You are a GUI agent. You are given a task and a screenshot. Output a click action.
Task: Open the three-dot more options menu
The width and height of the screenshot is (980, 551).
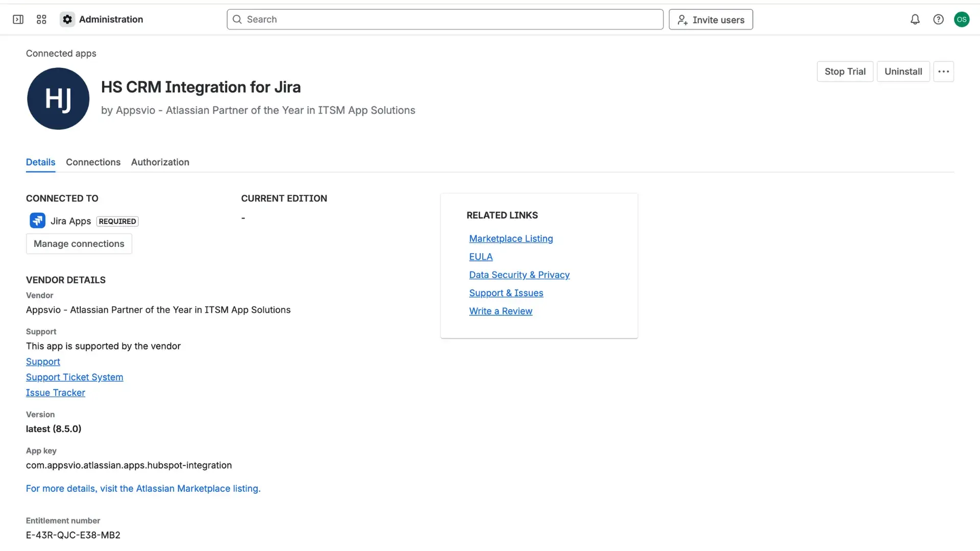[x=943, y=71]
